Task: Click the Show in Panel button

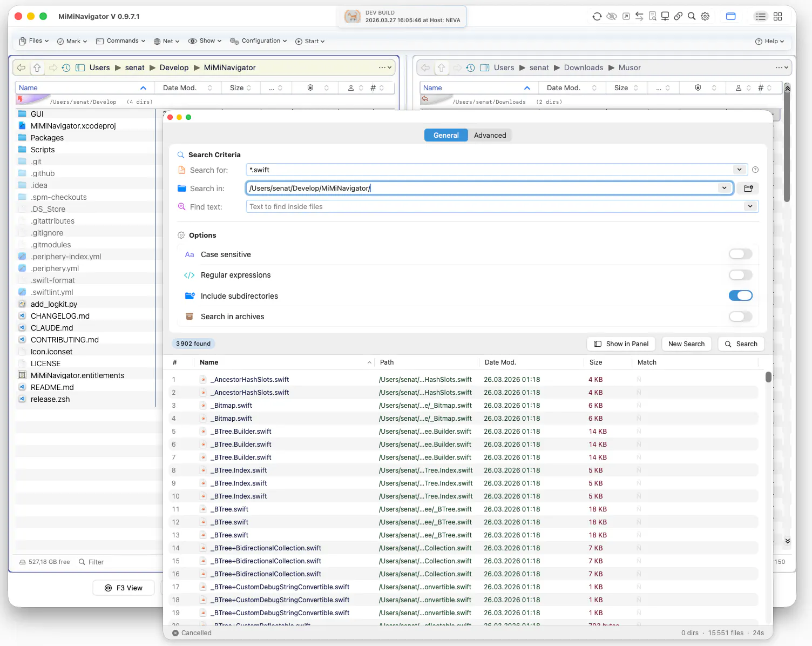Action: click(x=621, y=344)
